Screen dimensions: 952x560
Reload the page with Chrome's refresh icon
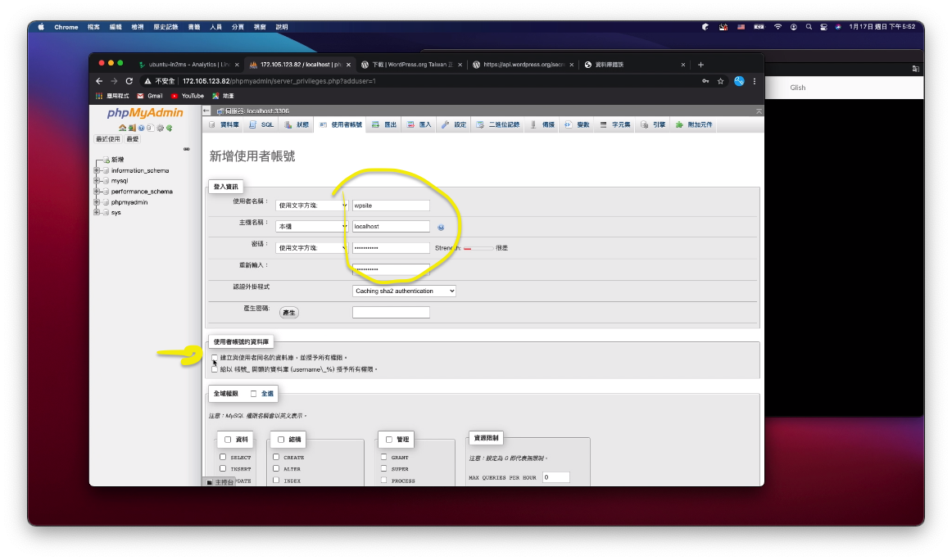click(x=129, y=81)
